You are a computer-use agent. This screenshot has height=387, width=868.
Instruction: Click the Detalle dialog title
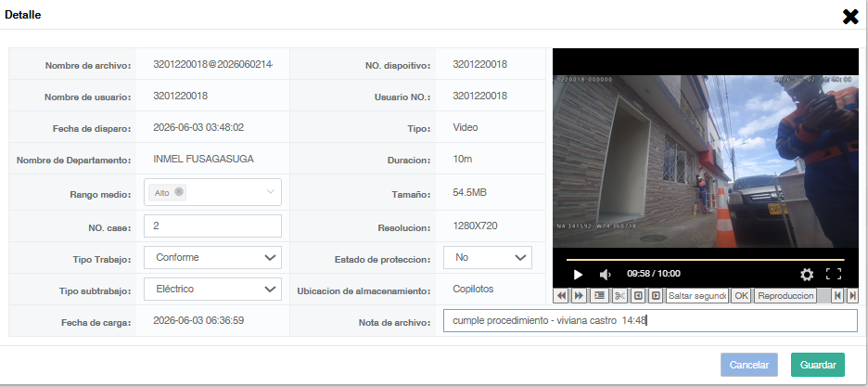pos(22,15)
